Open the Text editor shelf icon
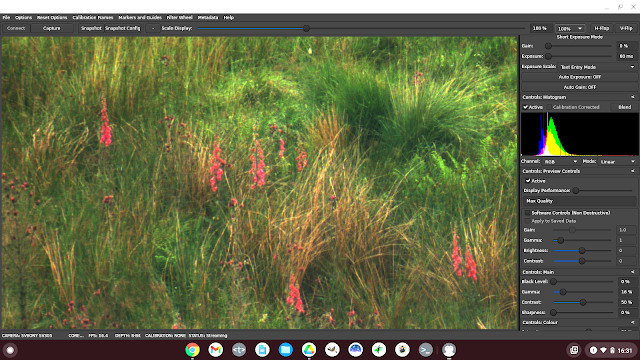 point(239,350)
